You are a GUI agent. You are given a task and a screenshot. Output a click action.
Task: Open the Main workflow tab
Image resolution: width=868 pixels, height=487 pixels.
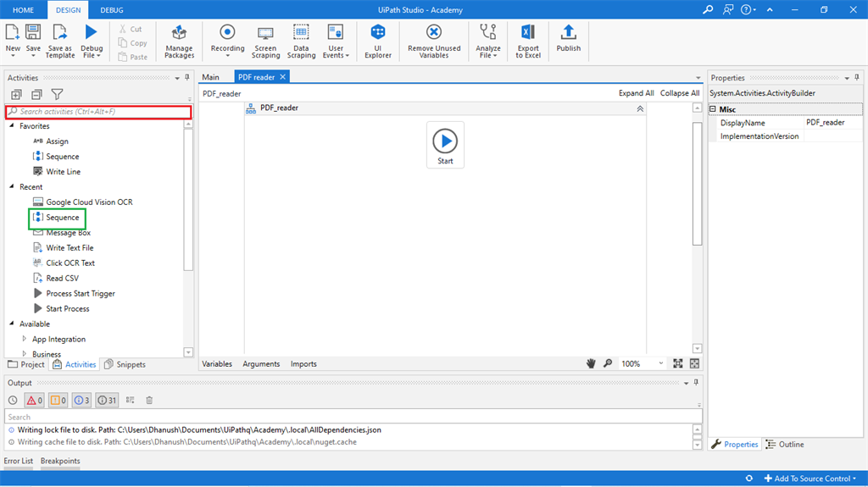(x=210, y=77)
